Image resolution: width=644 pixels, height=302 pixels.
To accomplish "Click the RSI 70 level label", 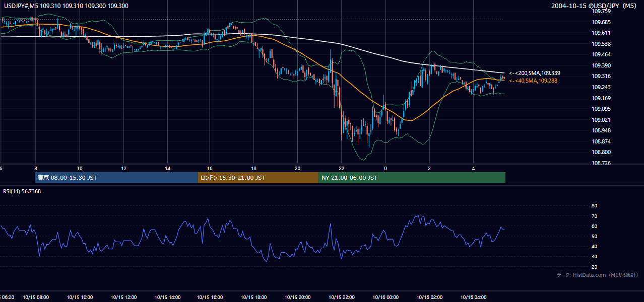I will coord(594,216).
